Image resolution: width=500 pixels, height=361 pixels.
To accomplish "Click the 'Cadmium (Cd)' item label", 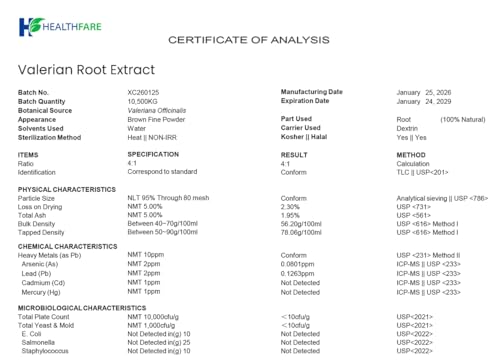I will click(x=43, y=283).
